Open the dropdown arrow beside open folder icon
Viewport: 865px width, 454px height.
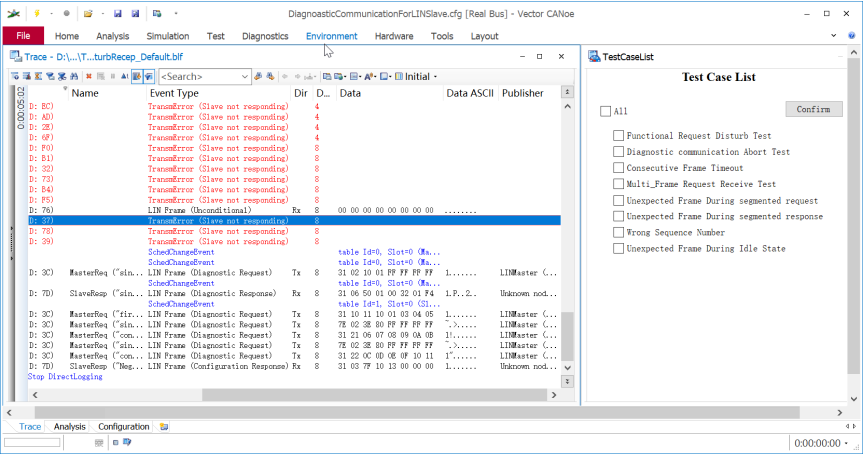pyautogui.click(x=103, y=13)
